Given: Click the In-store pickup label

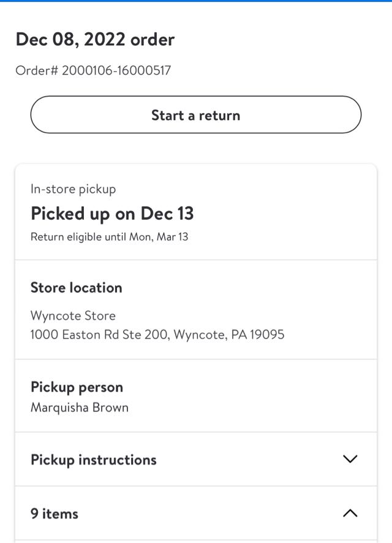Looking at the screenshot, I should (x=73, y=189).
